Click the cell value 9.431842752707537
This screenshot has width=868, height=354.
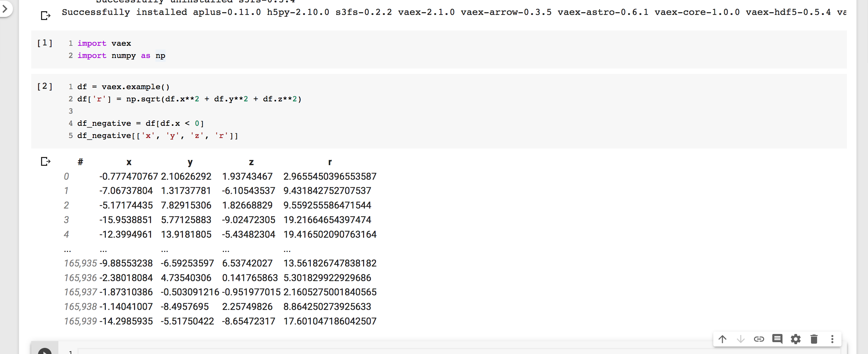[327, 191]
